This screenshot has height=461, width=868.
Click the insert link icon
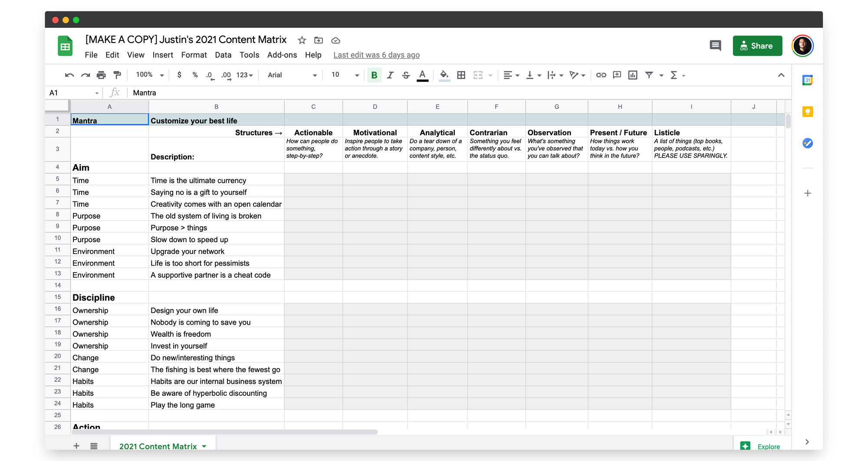pos(601,75)
